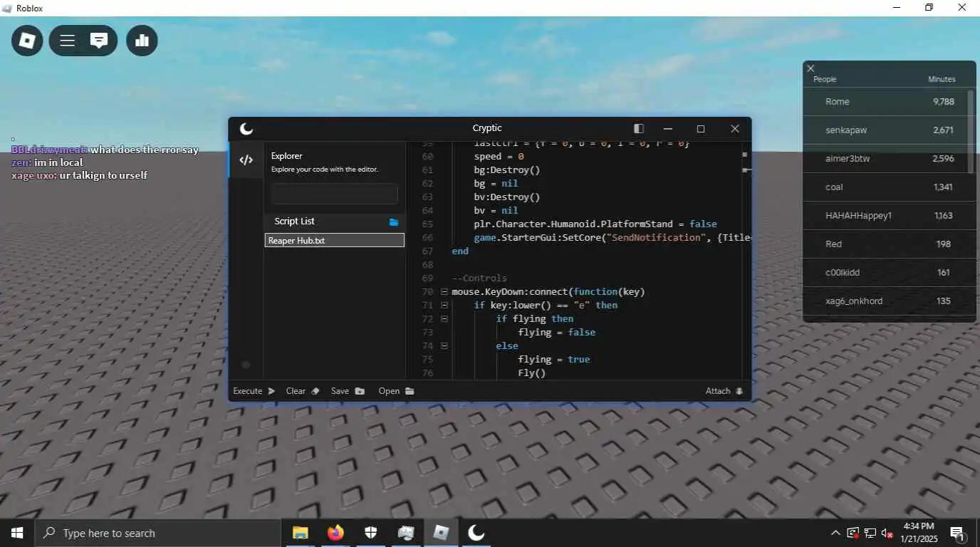This screenshot has height=547, width=980.
Task: Select player senkapaw in leaderboard
Action: pos(885,130)
